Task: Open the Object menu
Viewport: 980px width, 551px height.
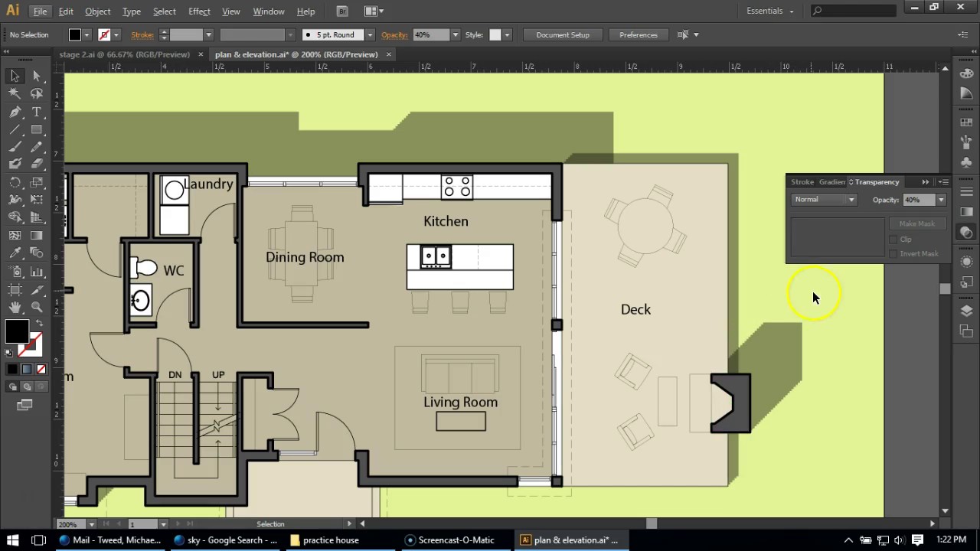Action: (x=97, y=11)
